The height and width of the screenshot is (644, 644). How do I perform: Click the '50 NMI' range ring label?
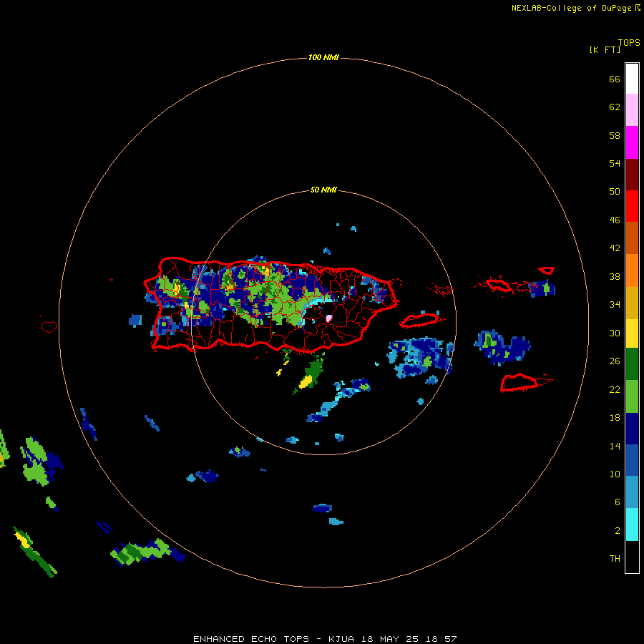pyautogui.click(x=323, y=190)
